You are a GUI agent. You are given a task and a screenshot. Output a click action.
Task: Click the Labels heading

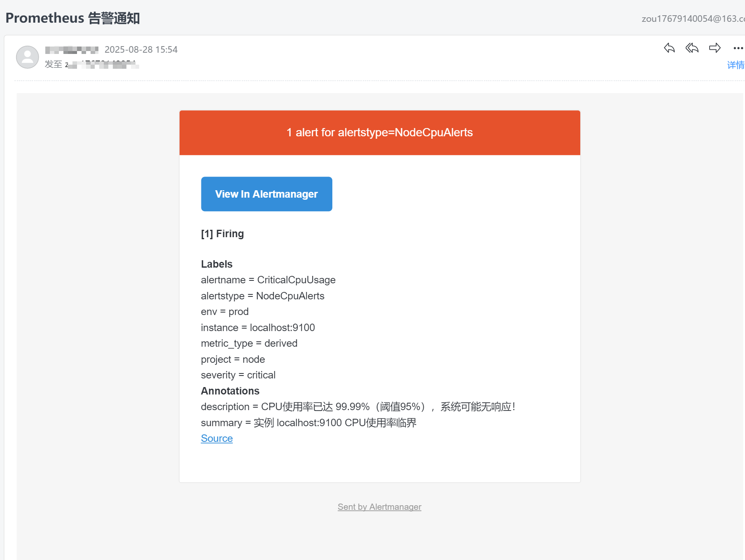pos(217,264)
